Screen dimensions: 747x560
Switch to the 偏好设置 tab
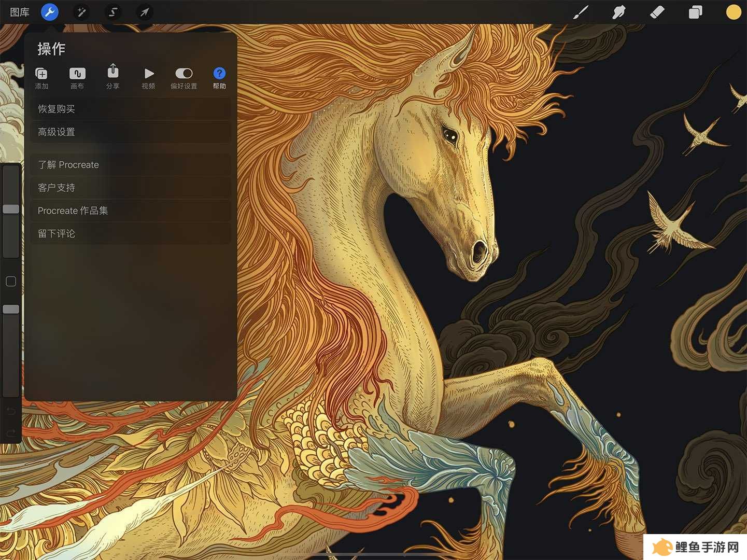tap(184, 78)
